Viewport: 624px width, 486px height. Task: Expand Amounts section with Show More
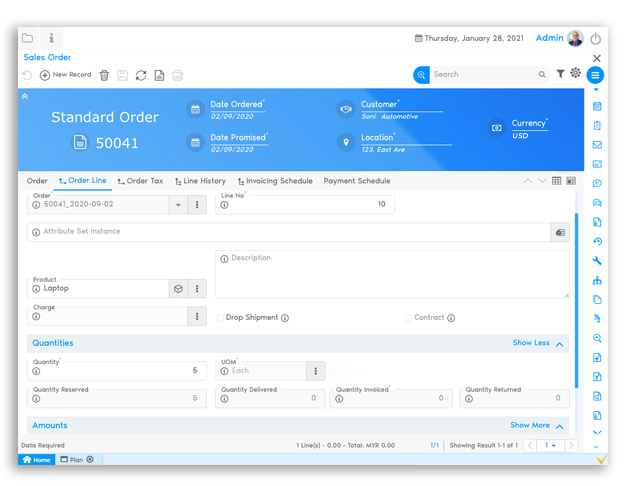pos(537,425)
